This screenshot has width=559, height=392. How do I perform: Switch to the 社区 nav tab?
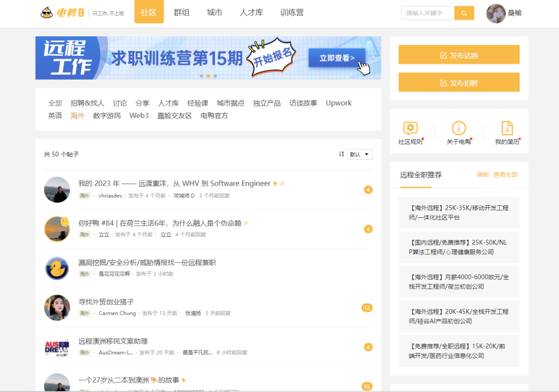(149, 12)
